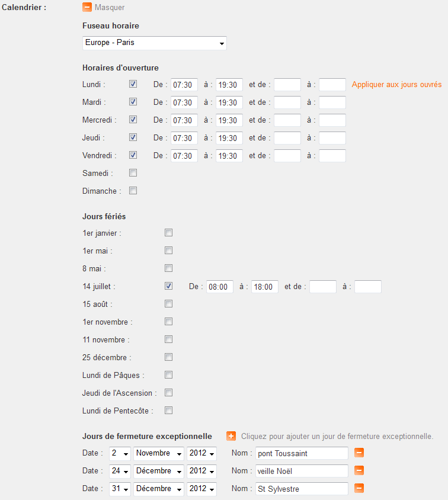Click the Masquer link
This screenshot has height=500, width=448.
click(x=110, y=8)
